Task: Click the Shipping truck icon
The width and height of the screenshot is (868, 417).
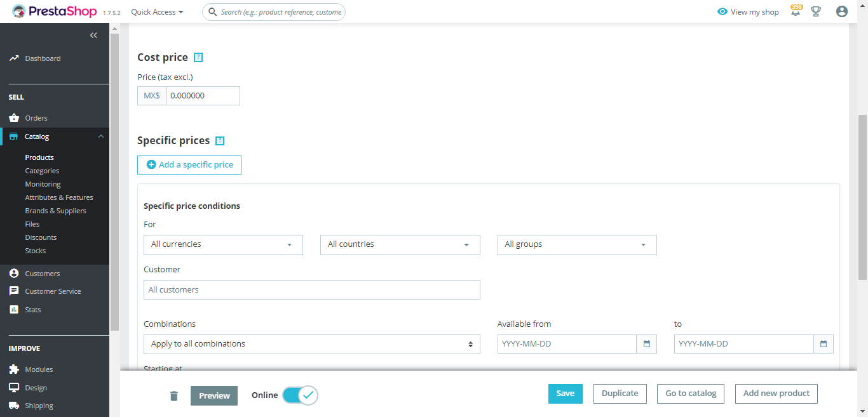Action: 14,406
